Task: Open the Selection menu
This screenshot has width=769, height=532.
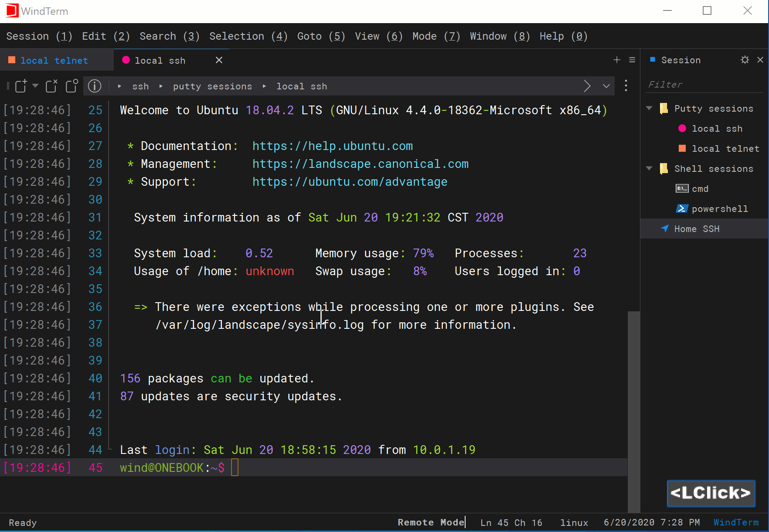Action: 248,36
